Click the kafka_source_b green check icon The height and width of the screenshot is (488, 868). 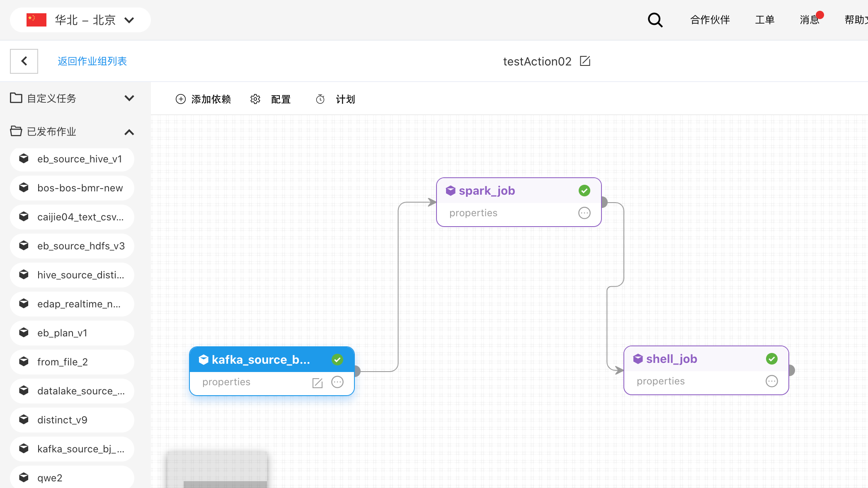(337, 360)
